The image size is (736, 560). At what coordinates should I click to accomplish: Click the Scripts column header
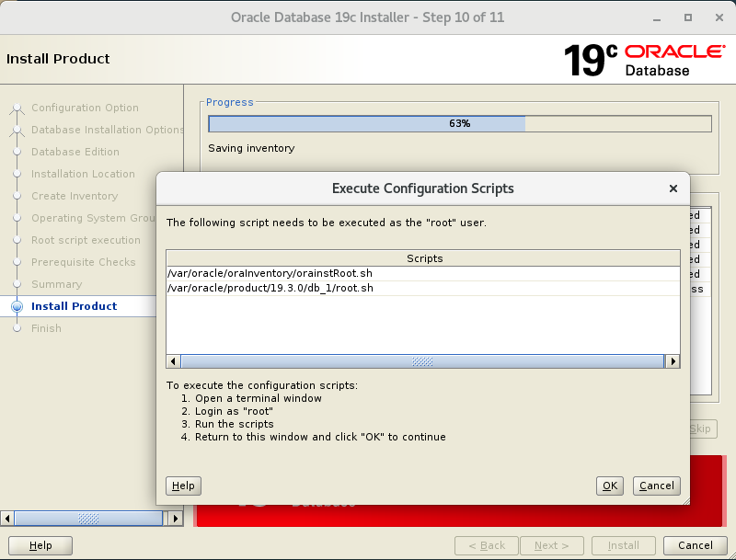tap(423, 258)
